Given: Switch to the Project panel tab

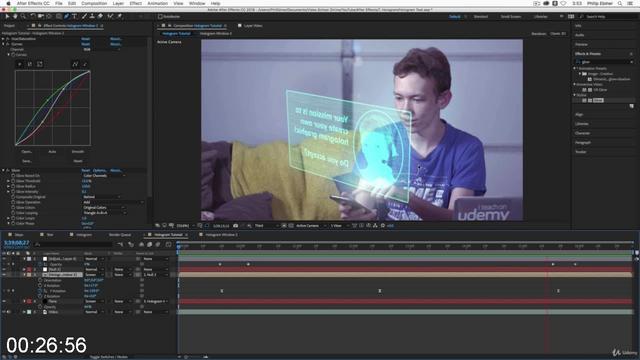Looking at the screenshot, I should [x=9, y=26].
